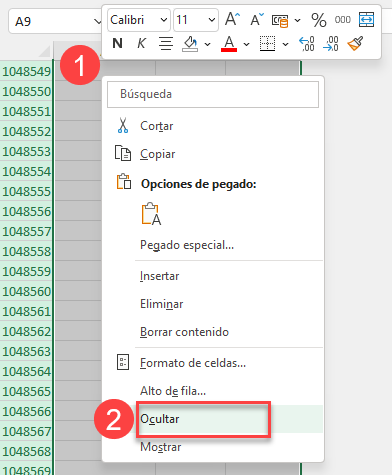Expand fill color dropdown arrow
392x475 pixels.
click(207, 44)
